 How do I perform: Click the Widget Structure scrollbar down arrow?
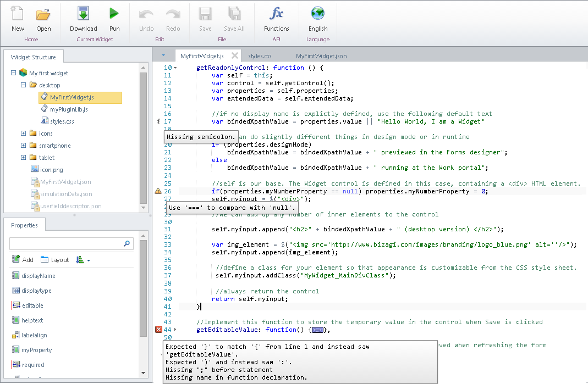(x=143, y=207)
